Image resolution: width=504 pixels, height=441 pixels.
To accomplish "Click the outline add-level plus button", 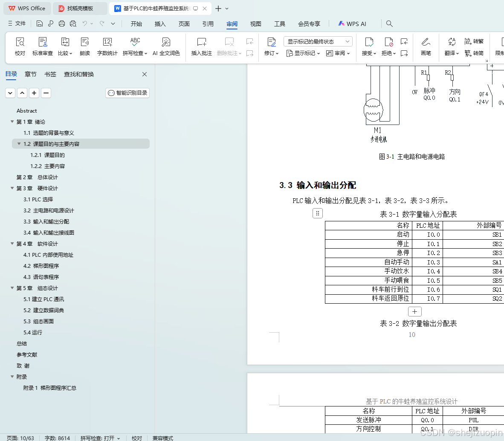I will tap(34, 93).
